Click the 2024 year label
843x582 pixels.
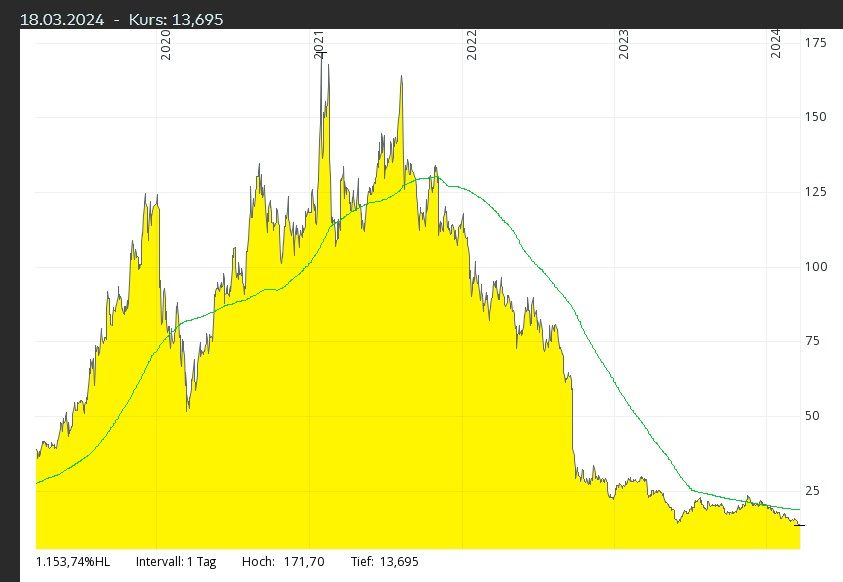[x=776, y=46]
